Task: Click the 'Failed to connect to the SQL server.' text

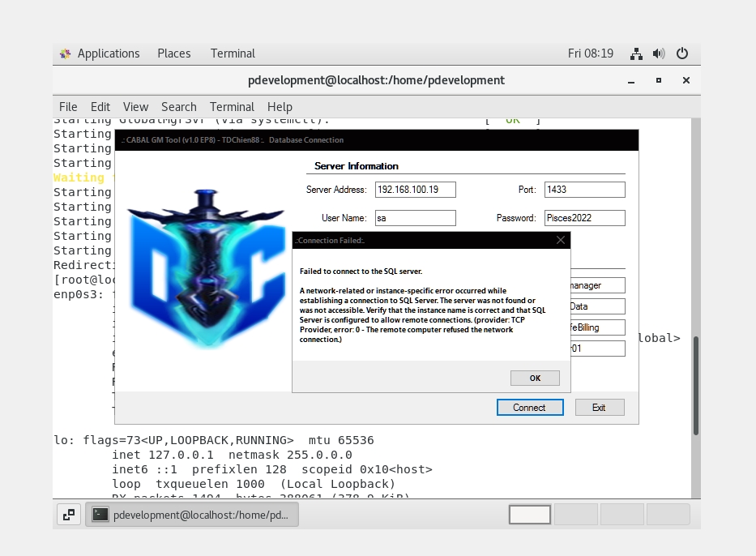Action: tap(361, 272)
